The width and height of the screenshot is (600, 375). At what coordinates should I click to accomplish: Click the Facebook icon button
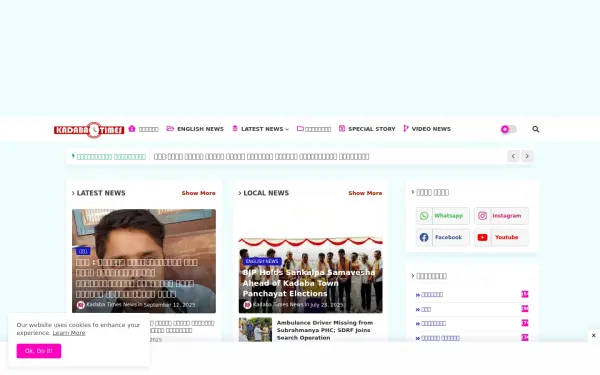click(x=443, y=237)
